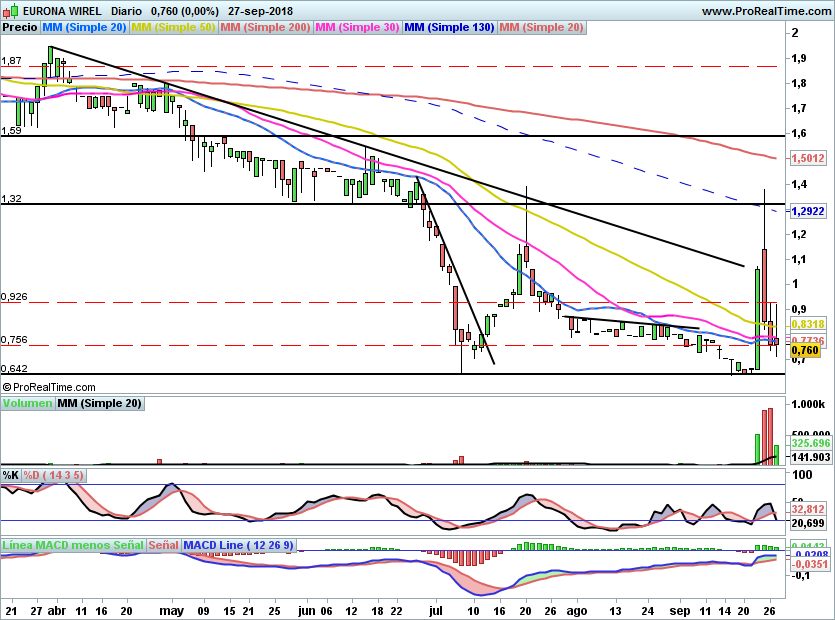Viewport: 835px width, 620px height.
Task: Select the Señal MACD label
Action: 163,545
